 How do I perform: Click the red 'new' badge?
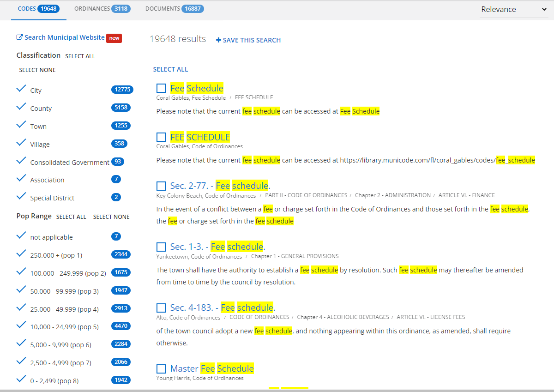click(114, 38)
